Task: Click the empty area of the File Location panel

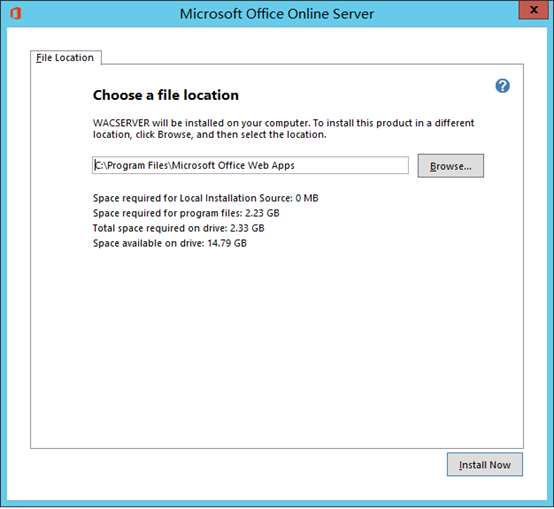Action: (277, 346)
